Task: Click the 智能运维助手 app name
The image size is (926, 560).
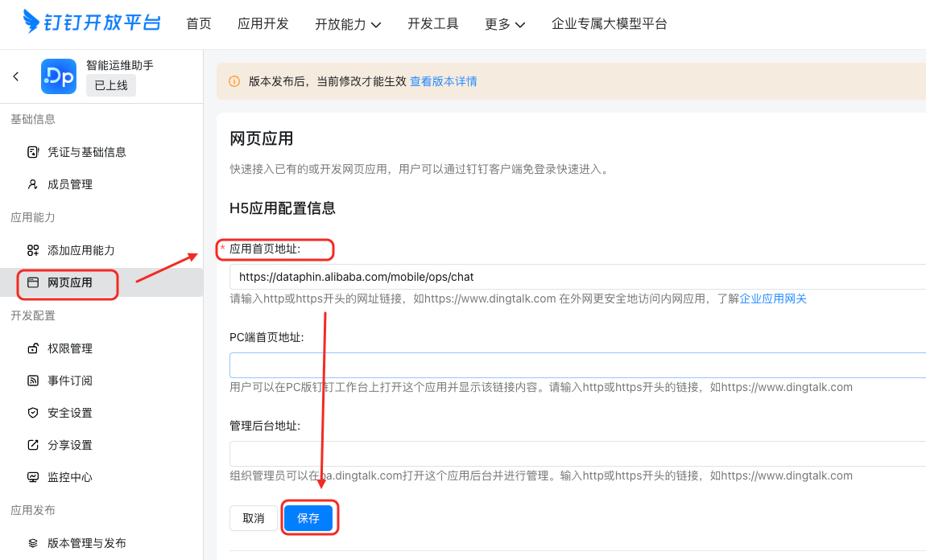Action: pyautogui.click(x=120, y=65)
